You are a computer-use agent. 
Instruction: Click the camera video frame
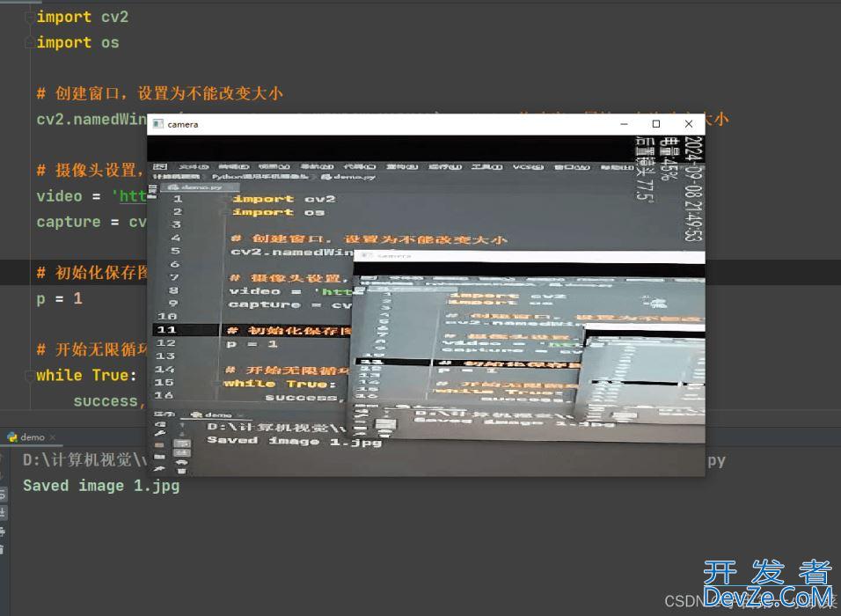pyautogui.click(x=426, y=305)
